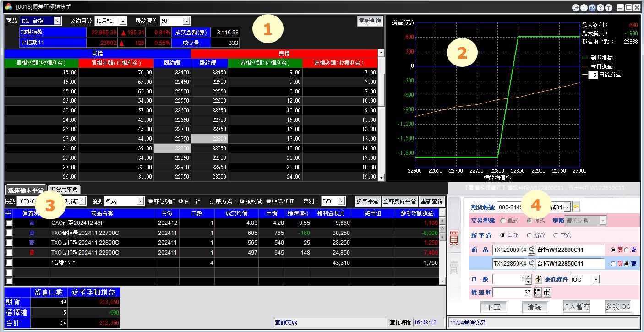This screenshot has width=644, height=332.
Task: Click 重新查詢 button in positions panel
Action: pyautogui.click(x=431, y=201)
